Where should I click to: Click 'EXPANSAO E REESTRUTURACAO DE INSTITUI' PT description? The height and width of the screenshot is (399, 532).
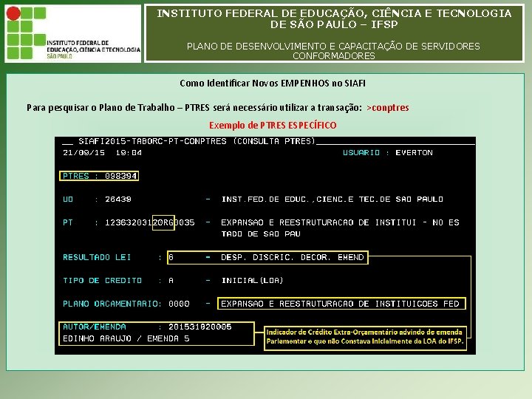(340, 228)
